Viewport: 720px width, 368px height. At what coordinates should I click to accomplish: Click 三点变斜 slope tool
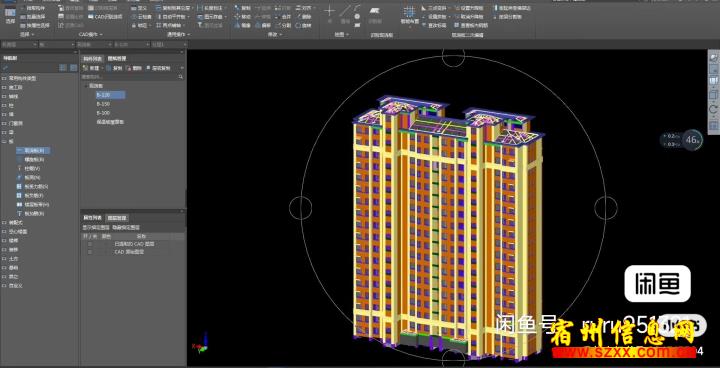click(435, 8)
